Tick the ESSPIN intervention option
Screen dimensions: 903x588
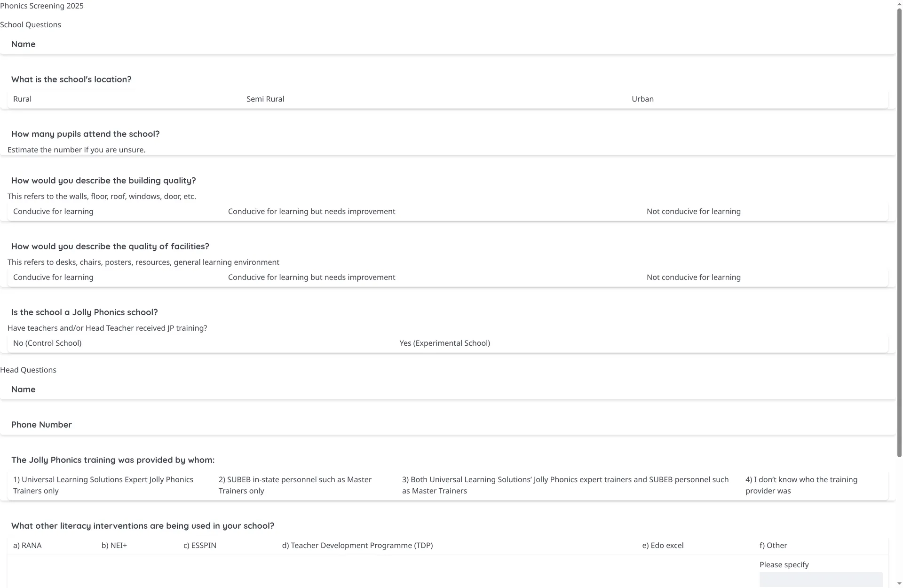(200, 545)
